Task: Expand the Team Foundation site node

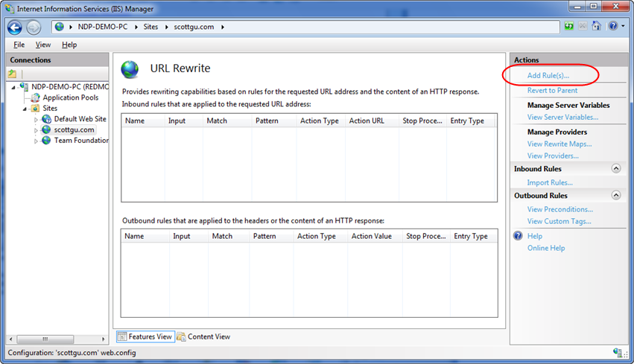Action: [x=36, y=141]
